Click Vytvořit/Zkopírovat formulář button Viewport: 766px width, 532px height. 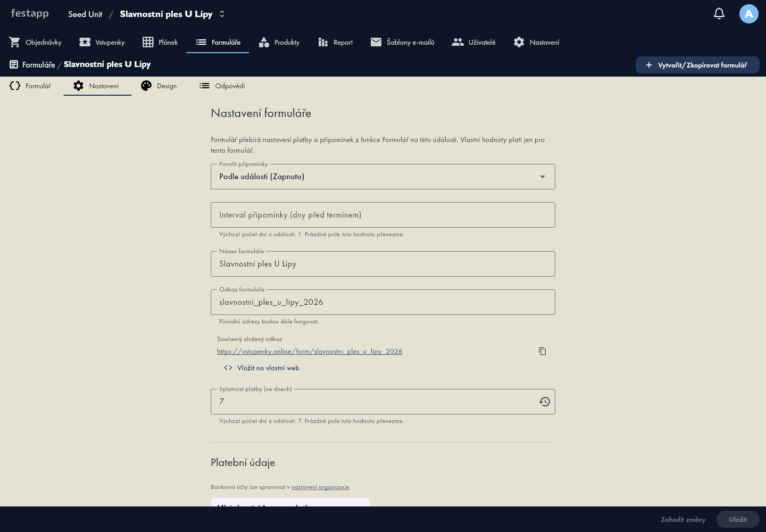[697, 65]
